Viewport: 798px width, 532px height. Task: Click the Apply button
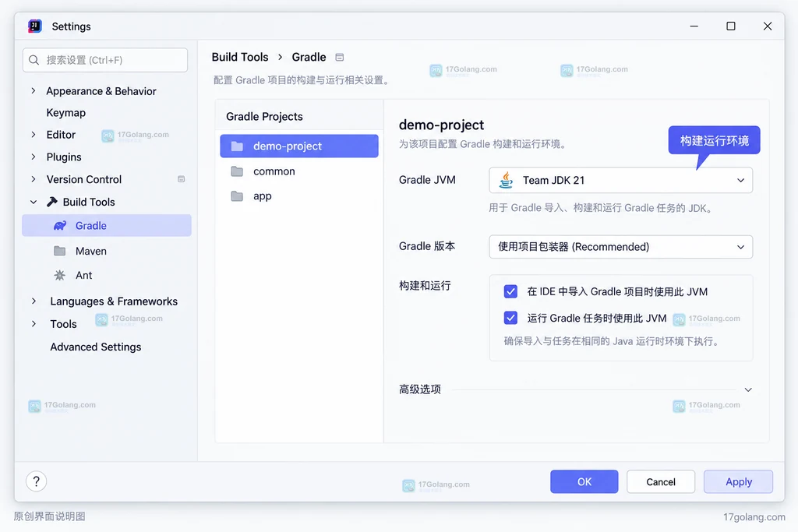click(x=739, y=481)
